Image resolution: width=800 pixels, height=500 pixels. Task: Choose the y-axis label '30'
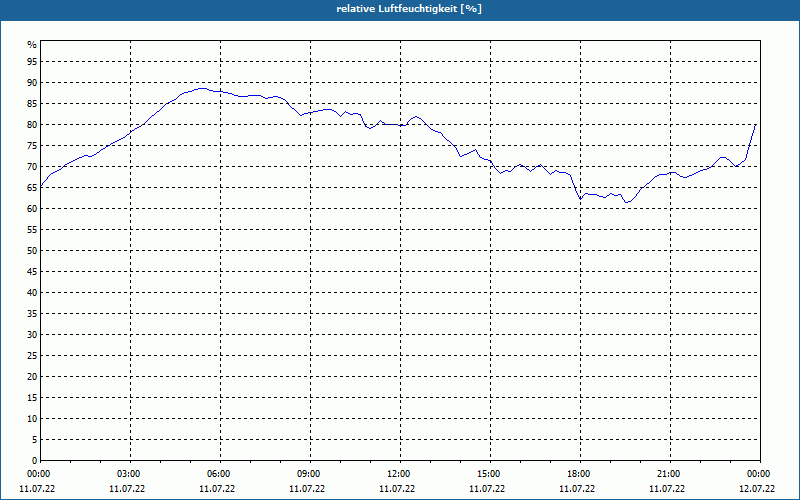(32, 335)
